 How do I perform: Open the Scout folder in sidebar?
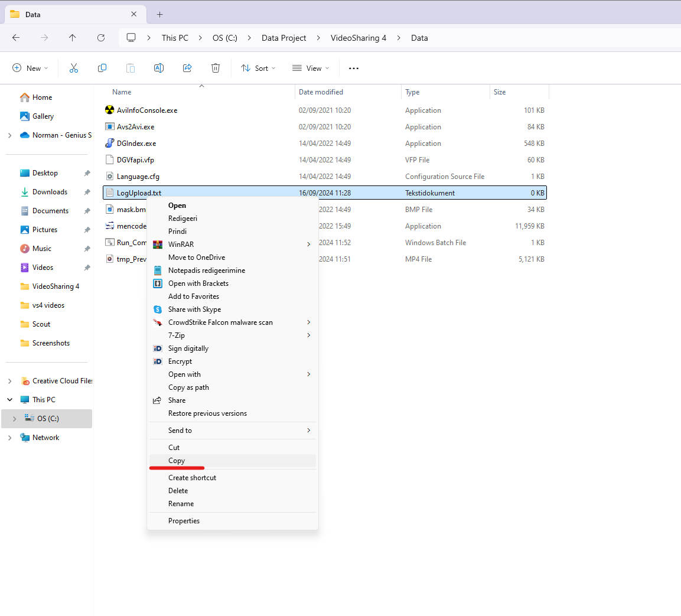click(x=41, y=324)
